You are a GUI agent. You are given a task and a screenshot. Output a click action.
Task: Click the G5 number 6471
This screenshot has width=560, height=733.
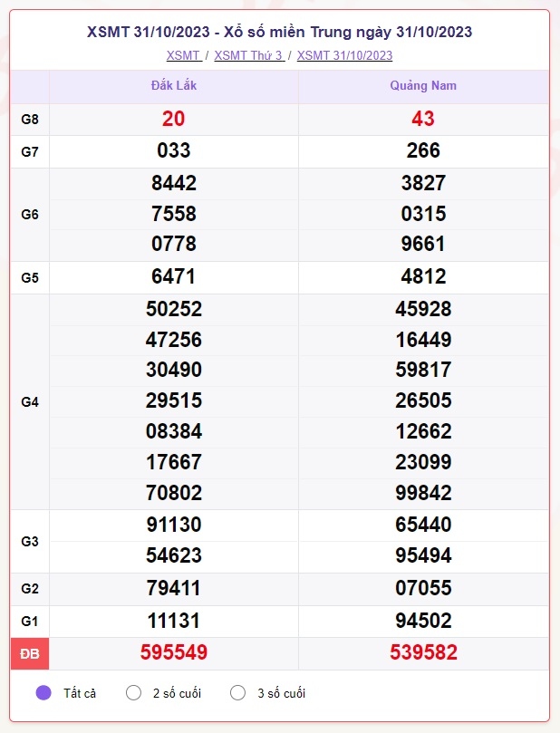[x=173, y=276]
